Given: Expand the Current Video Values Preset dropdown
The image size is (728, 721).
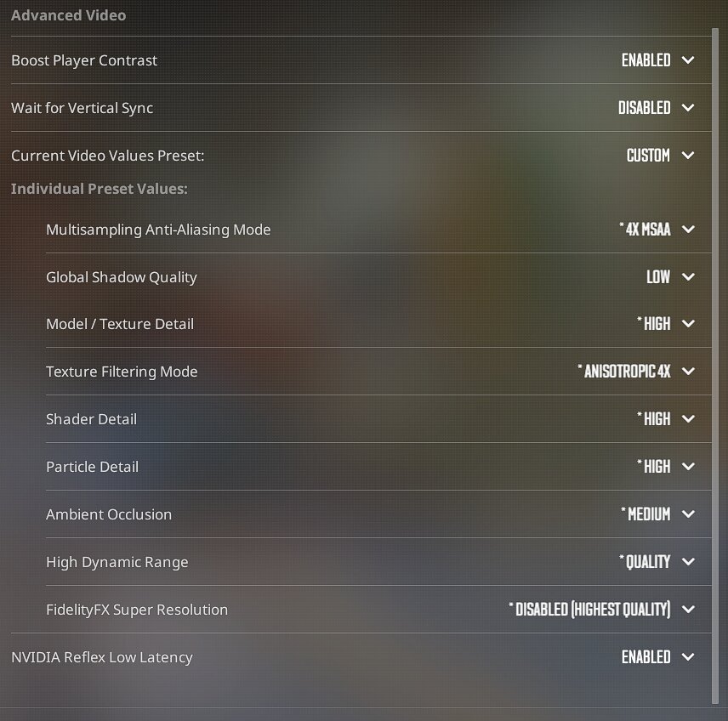Looking at the screenshot, I should [x=688, y=156].
